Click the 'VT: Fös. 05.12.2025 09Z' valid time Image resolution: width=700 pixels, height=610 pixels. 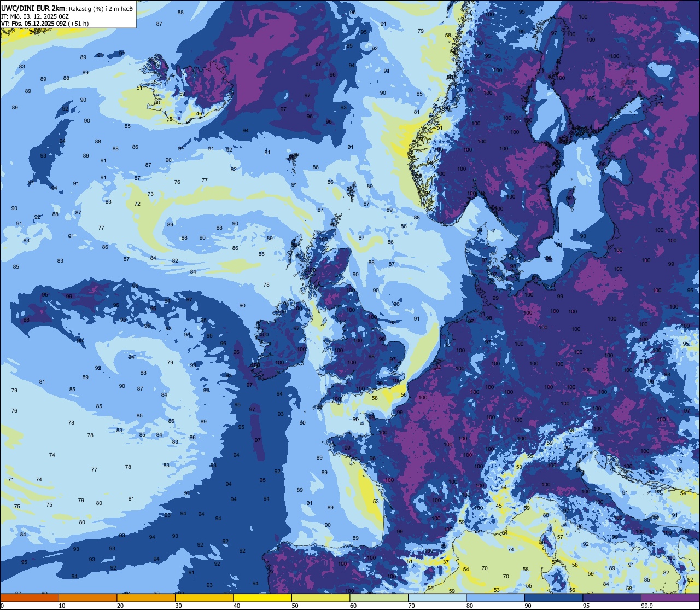coord(33,24)
